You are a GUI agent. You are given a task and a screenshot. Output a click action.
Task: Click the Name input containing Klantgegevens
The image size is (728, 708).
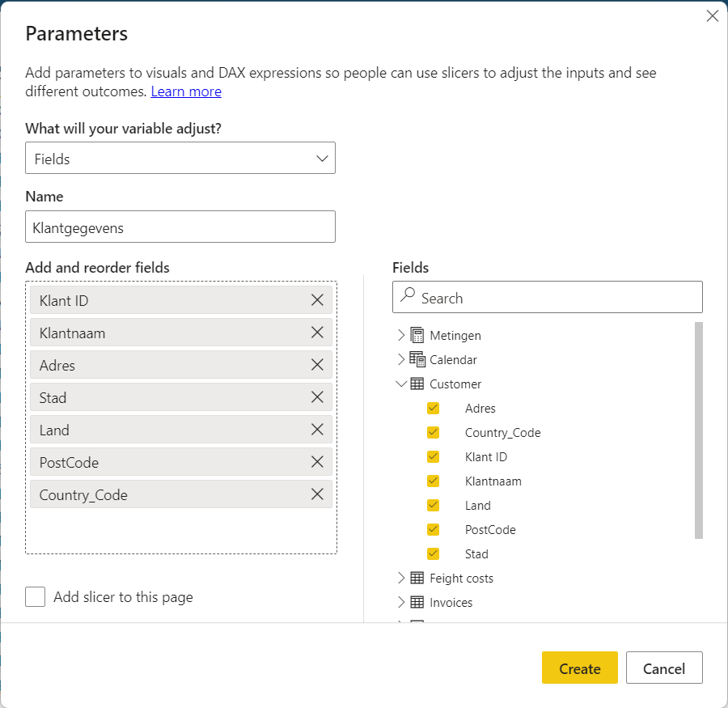(x=180, y=227)
